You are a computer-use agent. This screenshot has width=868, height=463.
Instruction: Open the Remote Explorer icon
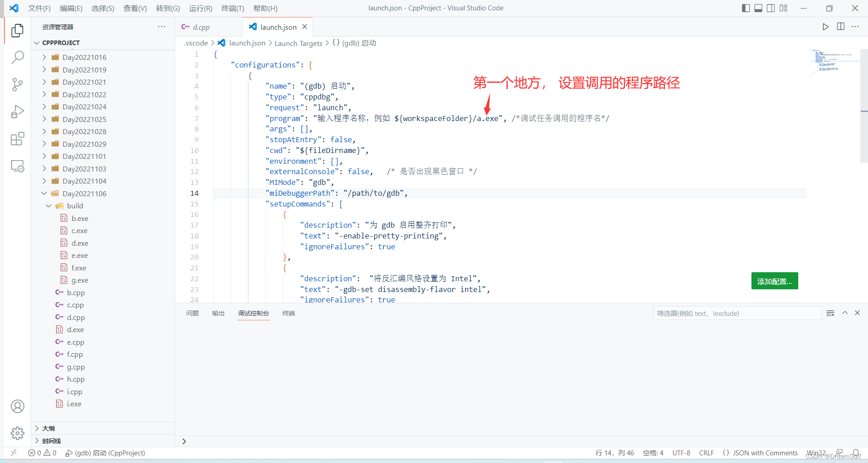tap(18, 166)
